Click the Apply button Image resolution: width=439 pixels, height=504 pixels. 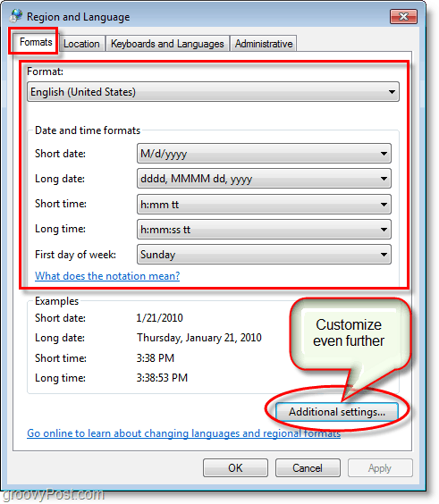point(380,468)
